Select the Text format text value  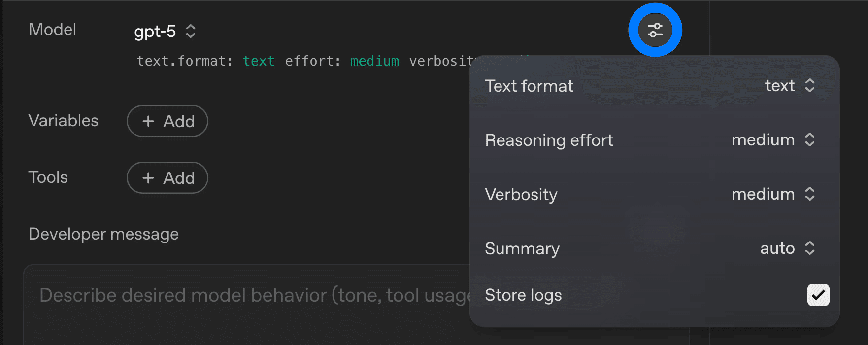coord(780,86)
